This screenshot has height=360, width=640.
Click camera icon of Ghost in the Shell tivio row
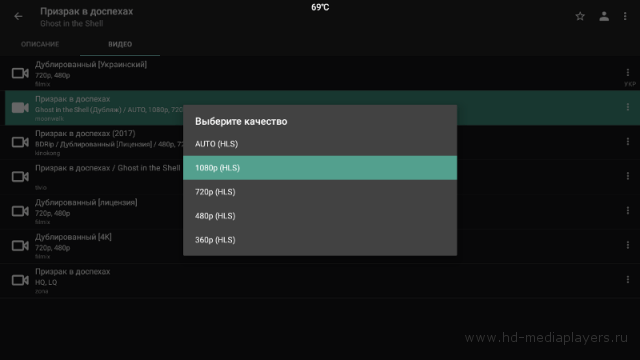(20, 177)
